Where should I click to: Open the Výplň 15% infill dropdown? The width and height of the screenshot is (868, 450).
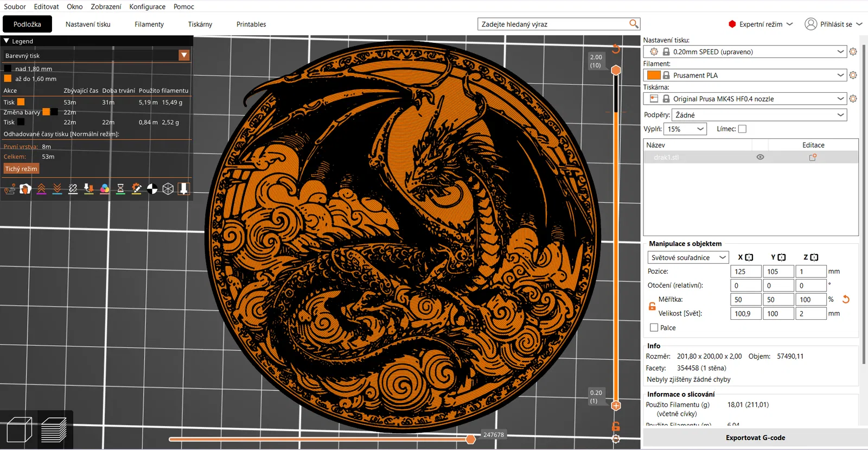pyautogui.click(x=685, y=129)
